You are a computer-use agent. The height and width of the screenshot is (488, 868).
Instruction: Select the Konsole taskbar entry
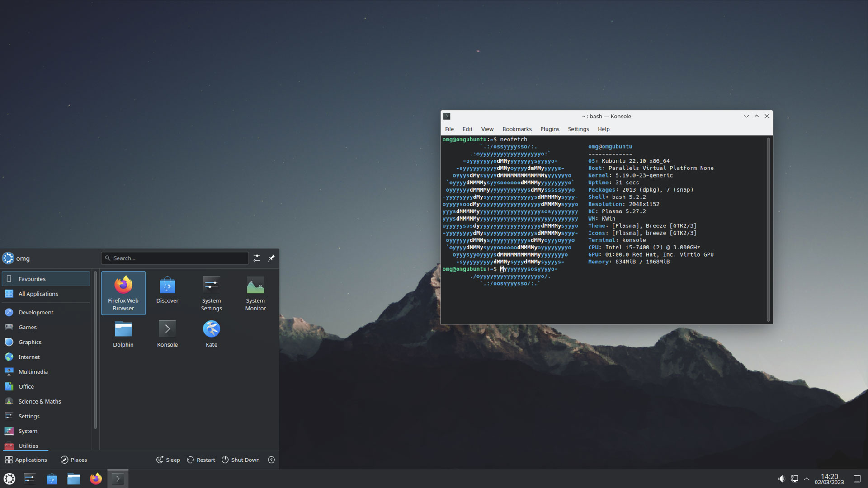tap(118, 479)
